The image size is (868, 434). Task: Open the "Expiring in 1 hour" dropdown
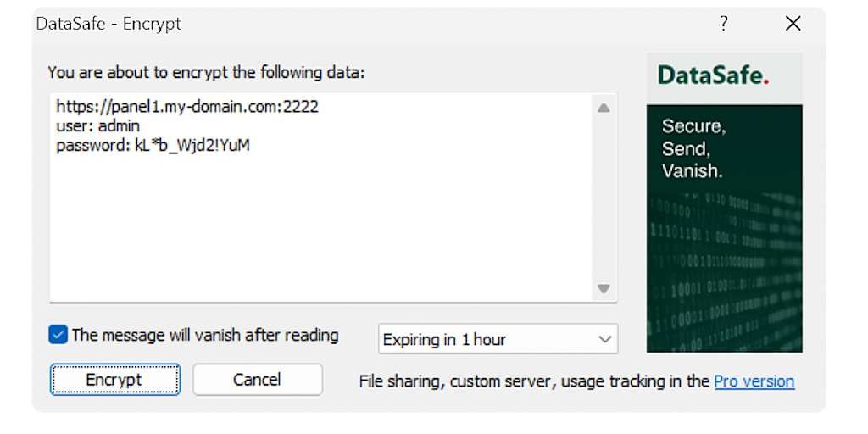498,339
